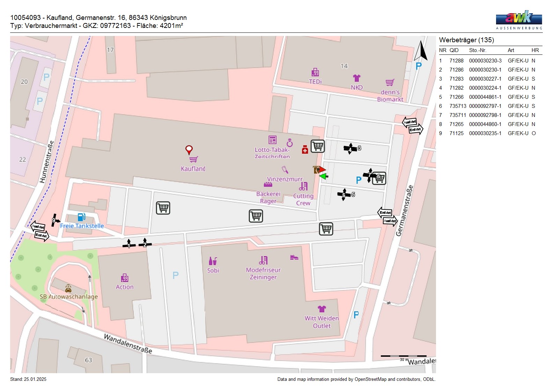Click the green arrow marker at the entrance

click(323, 176)
